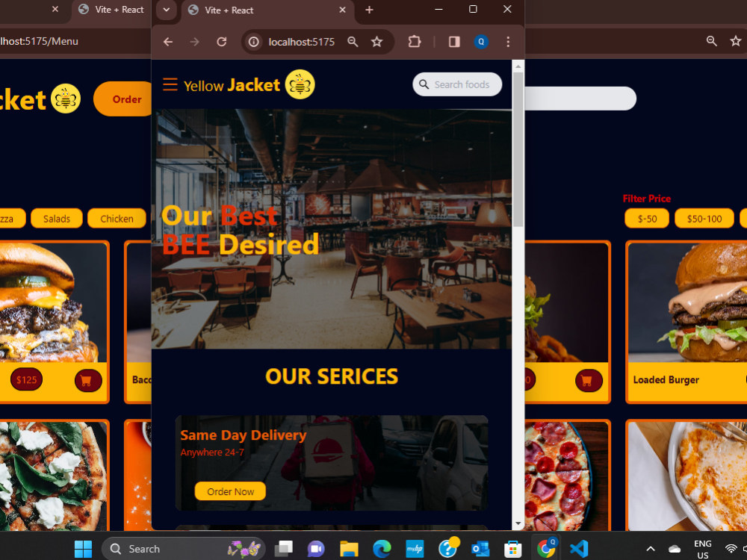Screen dimensions: 747x560
Task: Click the search bar in background window
Action: click(580, 99)
